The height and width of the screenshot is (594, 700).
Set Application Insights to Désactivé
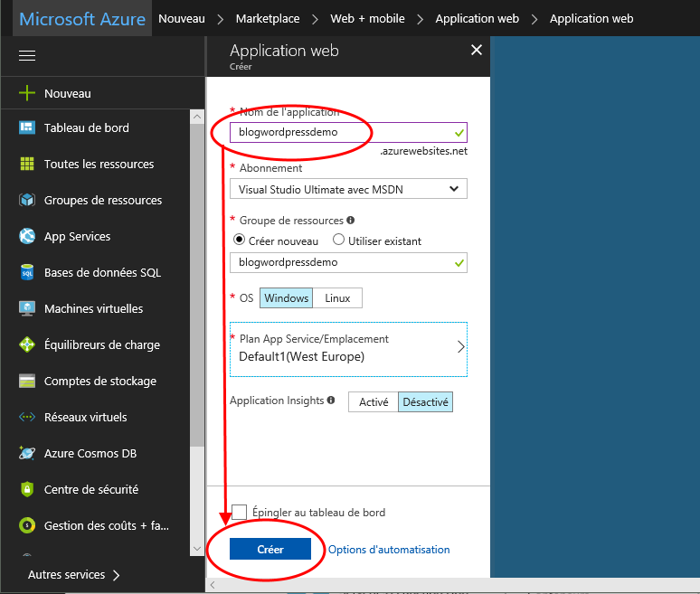coord(425,402)
